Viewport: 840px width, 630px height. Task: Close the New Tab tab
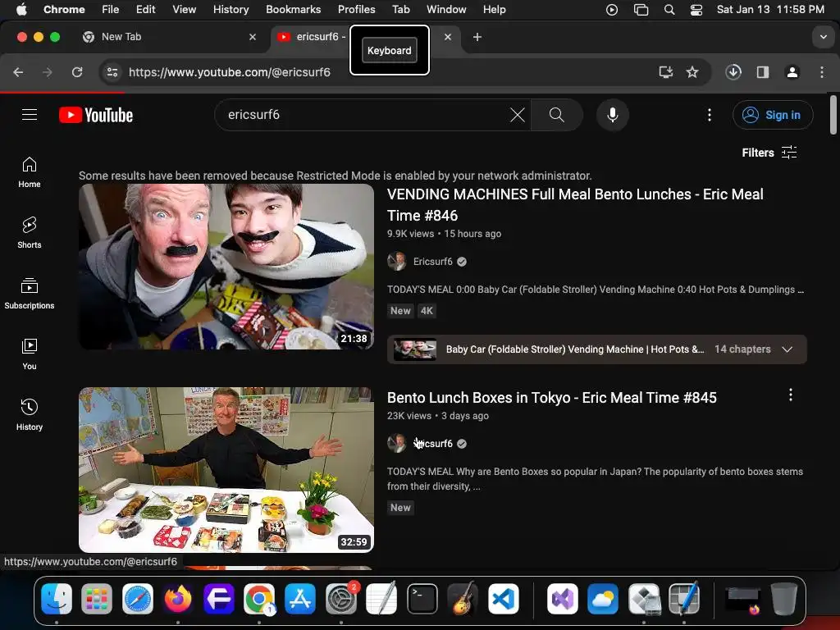pos(253,37)
